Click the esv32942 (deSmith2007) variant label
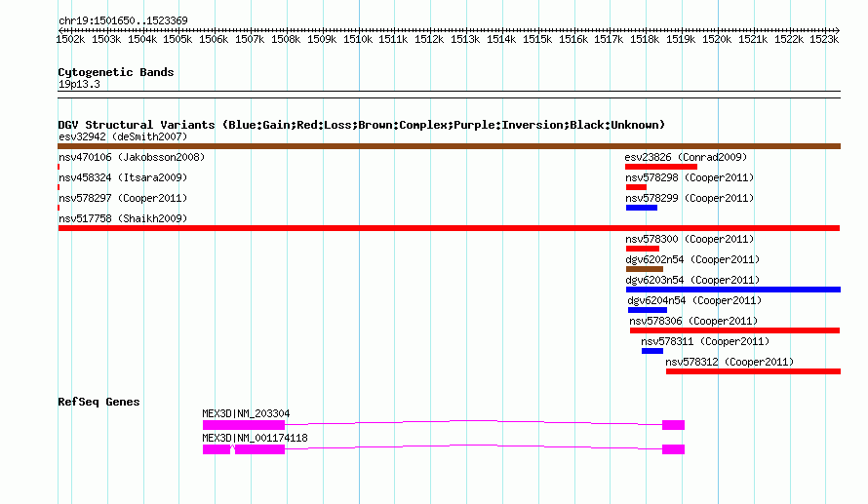Screen dimensions: 868x504 pyautogui.click(x=123, y=136)
